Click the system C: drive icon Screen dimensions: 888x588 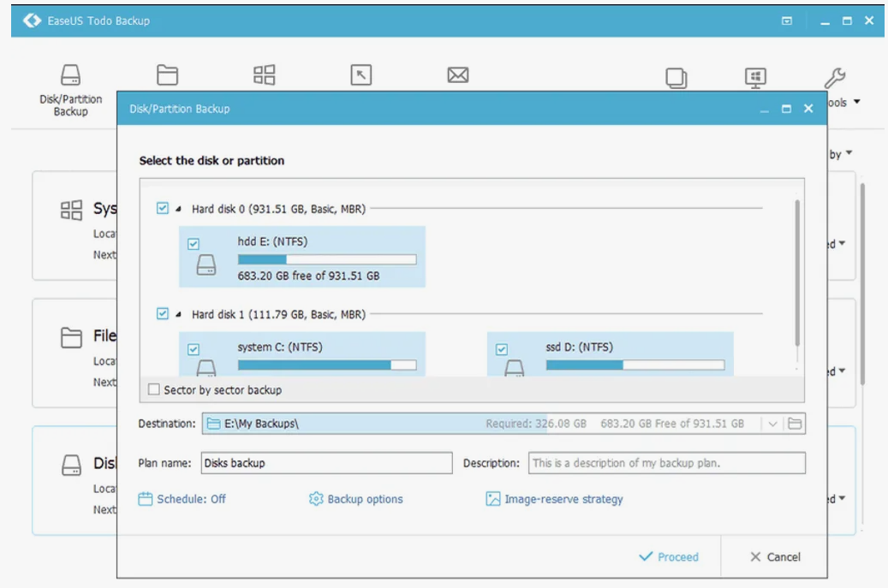pyautogui.click(x=206, y=368)
